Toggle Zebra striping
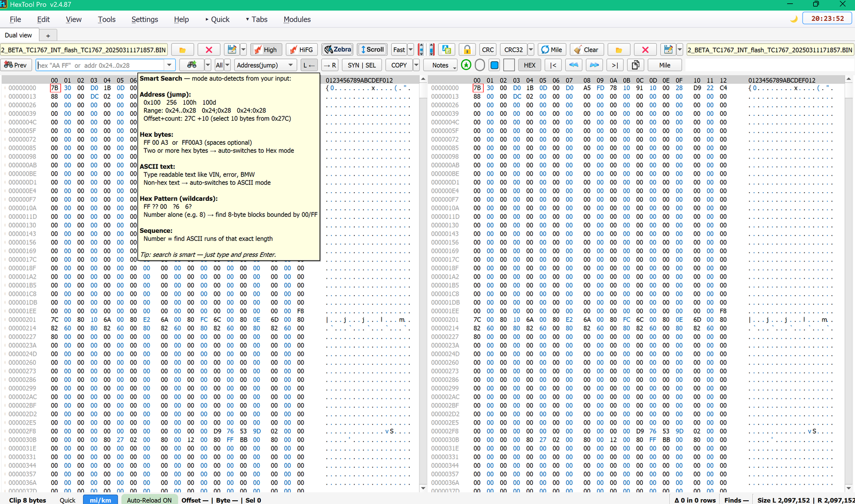Image resolution: width=855 pixels, height=504 pixels. [x=338, y=50]
